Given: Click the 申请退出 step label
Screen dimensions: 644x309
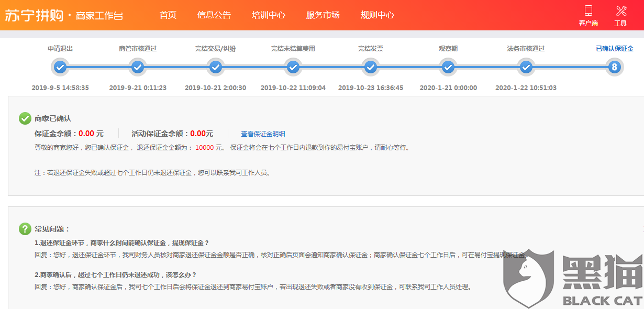Looking at the screenshot, I should click(60, 49).
